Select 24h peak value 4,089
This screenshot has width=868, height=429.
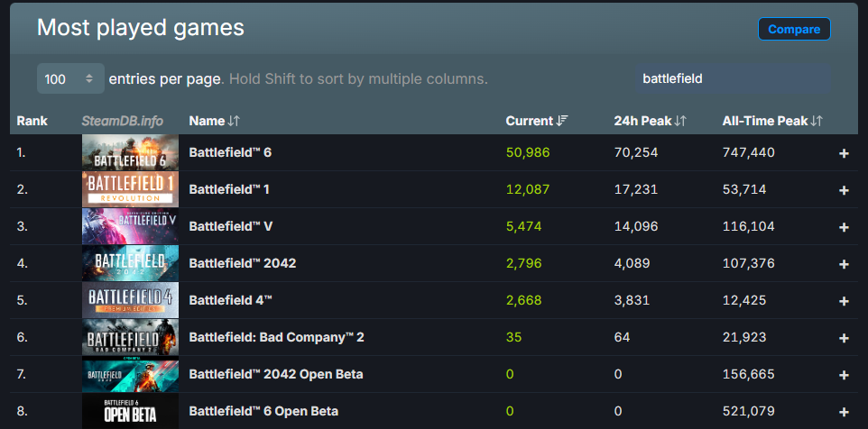tap(632, 263)
